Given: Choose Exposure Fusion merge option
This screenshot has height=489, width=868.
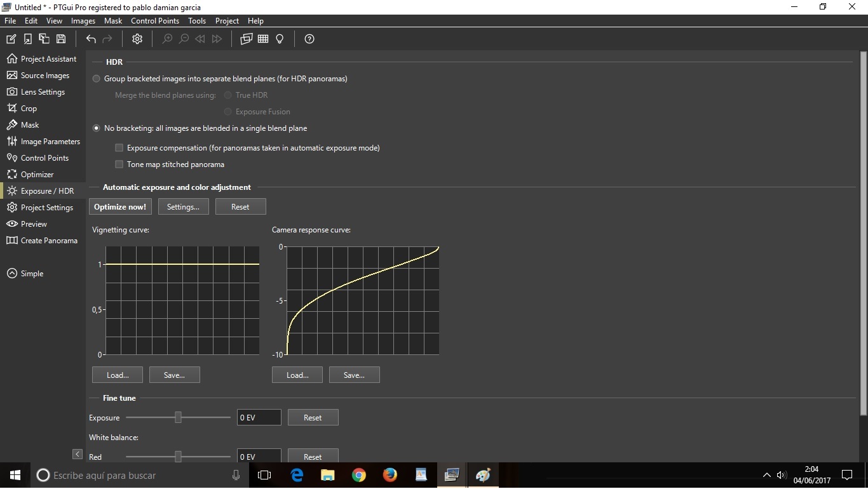Looking at the screenshot, I should tap(227, 112).
